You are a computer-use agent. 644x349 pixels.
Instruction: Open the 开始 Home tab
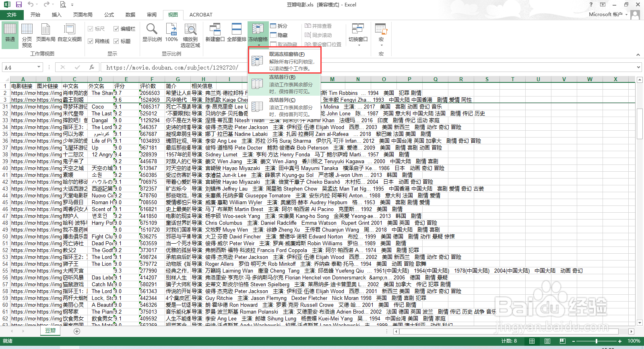pos(35,15)
